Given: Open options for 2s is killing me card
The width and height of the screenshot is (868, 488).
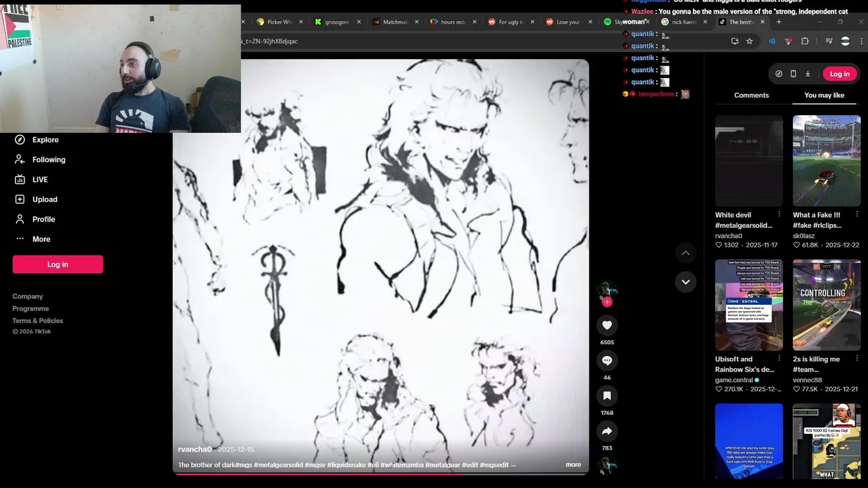Looking at the screenshot, I should coord(856,359).
